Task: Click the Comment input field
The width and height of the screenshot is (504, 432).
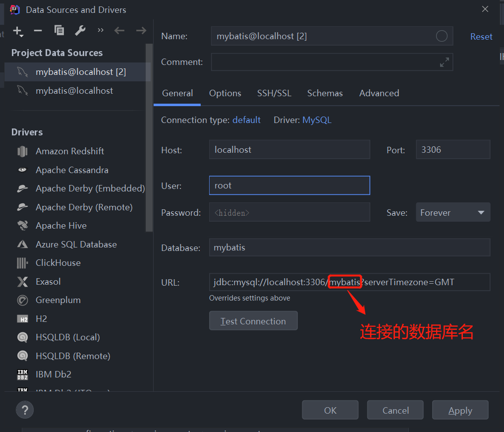Action: [x=332, y=62]
